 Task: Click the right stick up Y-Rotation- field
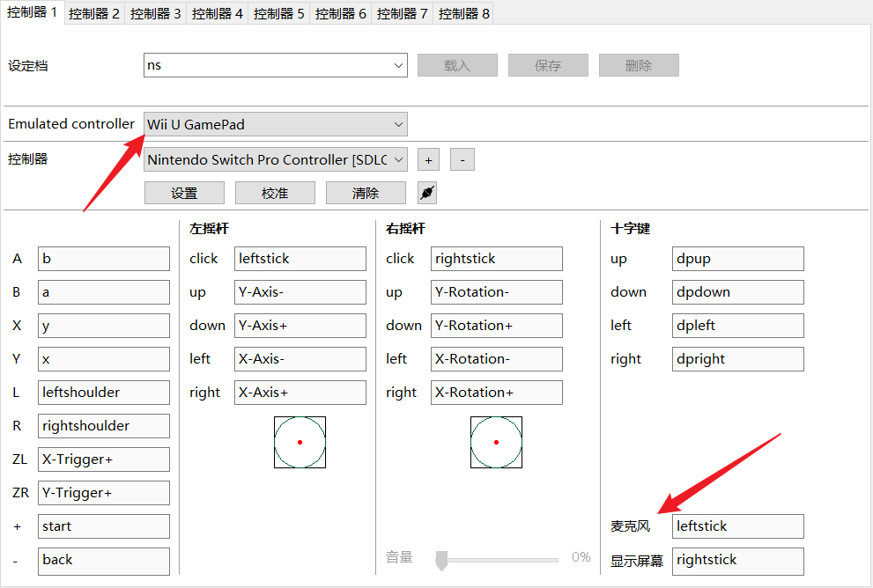coord(496,292)
